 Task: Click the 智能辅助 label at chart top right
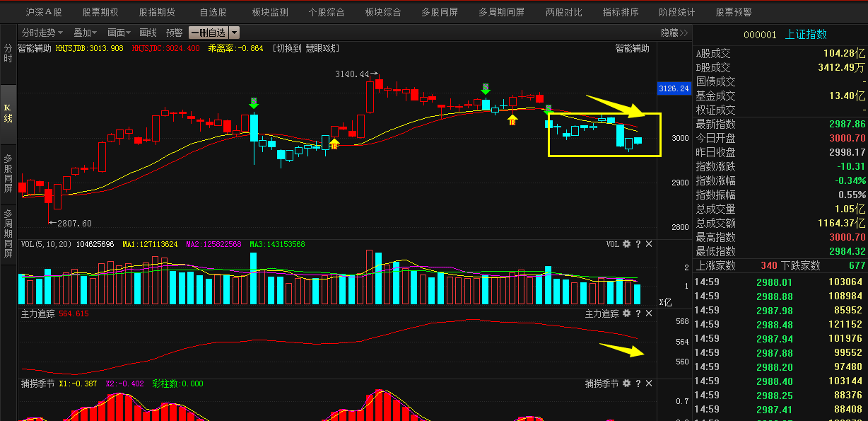point(632,48)
